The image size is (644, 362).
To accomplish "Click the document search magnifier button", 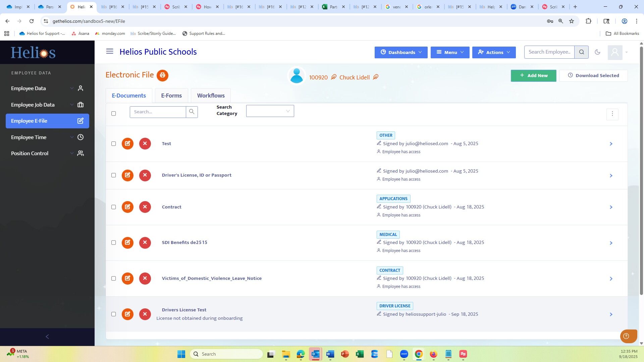I will pyautogui.click(x=192, y=112).
